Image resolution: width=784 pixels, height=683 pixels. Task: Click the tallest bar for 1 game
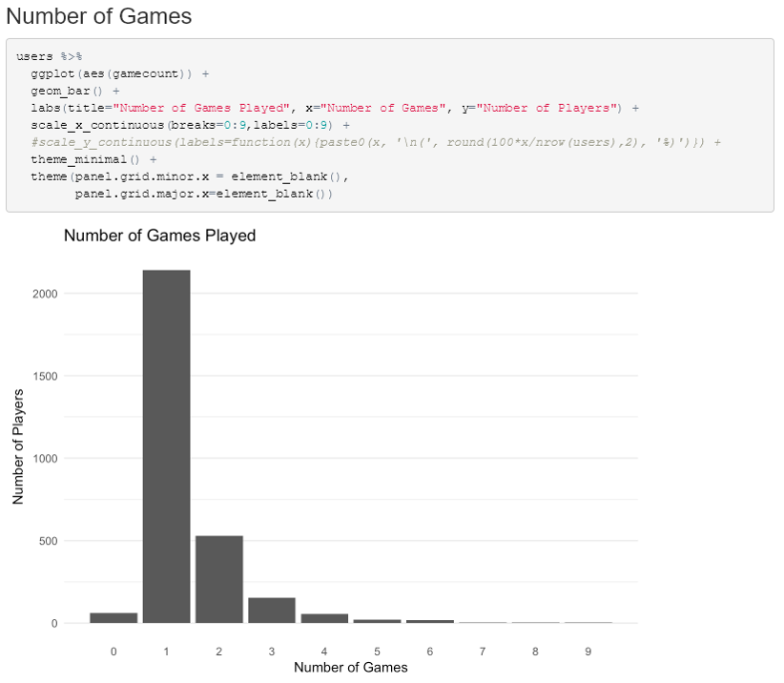pyautogui.click(x=167, y=446)
